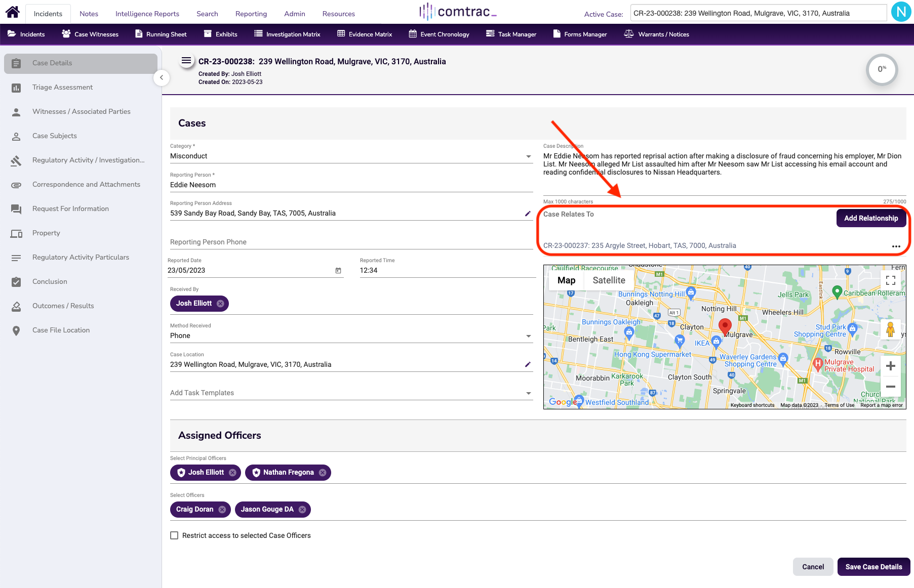Open the hamburger menu beside the case title
The image size is (914, 588).
(186, 61)
